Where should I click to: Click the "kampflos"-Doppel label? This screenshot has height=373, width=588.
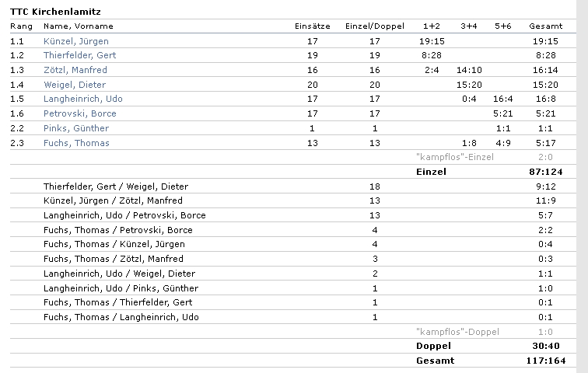457,332
